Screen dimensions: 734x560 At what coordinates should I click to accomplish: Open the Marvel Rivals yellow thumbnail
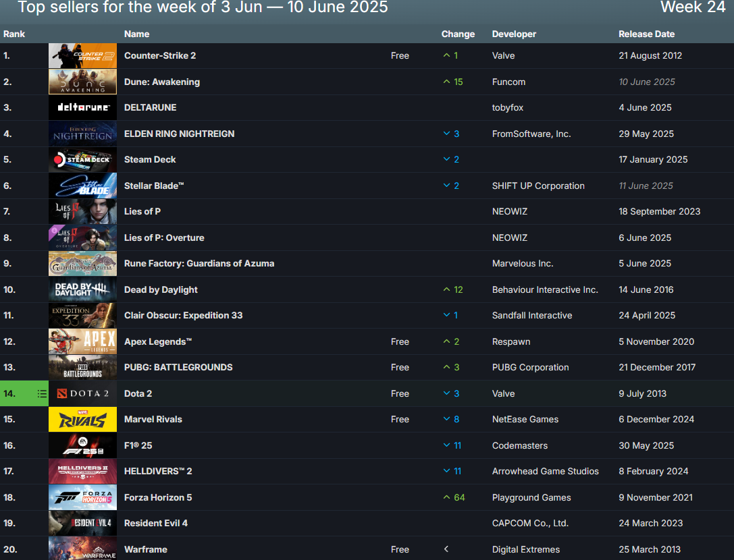(x=83, y=419)
